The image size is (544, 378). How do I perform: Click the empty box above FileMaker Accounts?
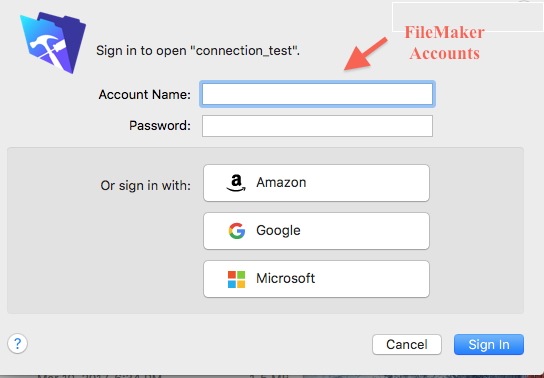click(468, 17)
